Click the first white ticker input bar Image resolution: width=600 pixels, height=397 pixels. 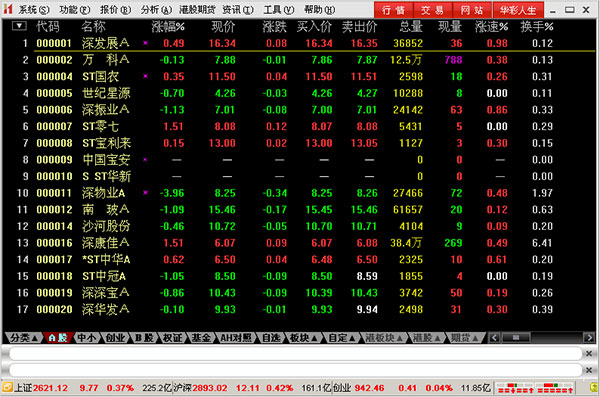295,353
